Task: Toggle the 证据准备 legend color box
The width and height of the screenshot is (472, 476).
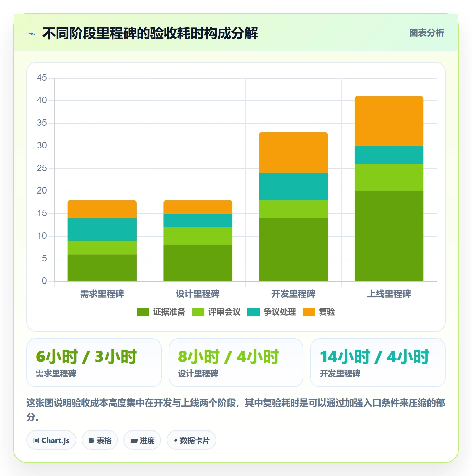Action: [143, 312]
